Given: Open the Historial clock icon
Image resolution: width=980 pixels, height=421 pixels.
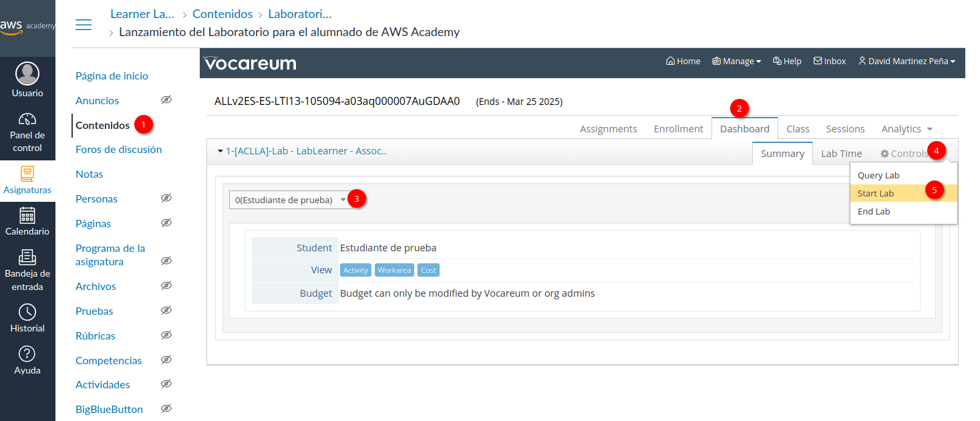Looking at the screenshot, I should (x=27, y=312).
